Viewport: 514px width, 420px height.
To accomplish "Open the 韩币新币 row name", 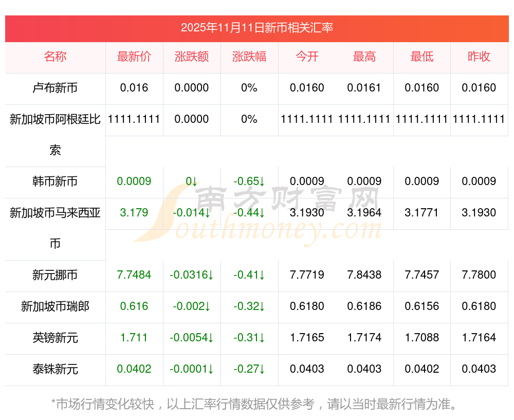I will (55, 181).
